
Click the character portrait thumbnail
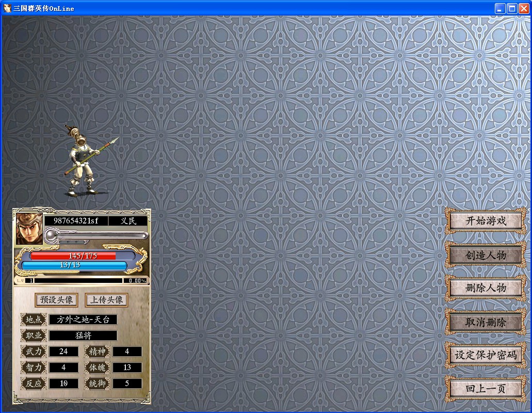point(29,228)
